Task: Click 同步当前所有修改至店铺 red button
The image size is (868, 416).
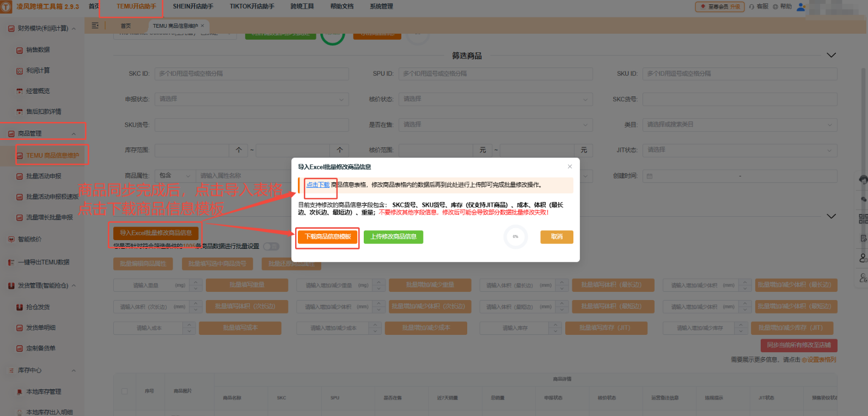Action: click(799, 345)
